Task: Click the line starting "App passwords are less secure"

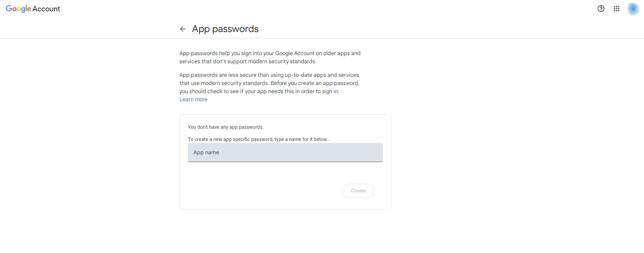Action: click(269, 75)
